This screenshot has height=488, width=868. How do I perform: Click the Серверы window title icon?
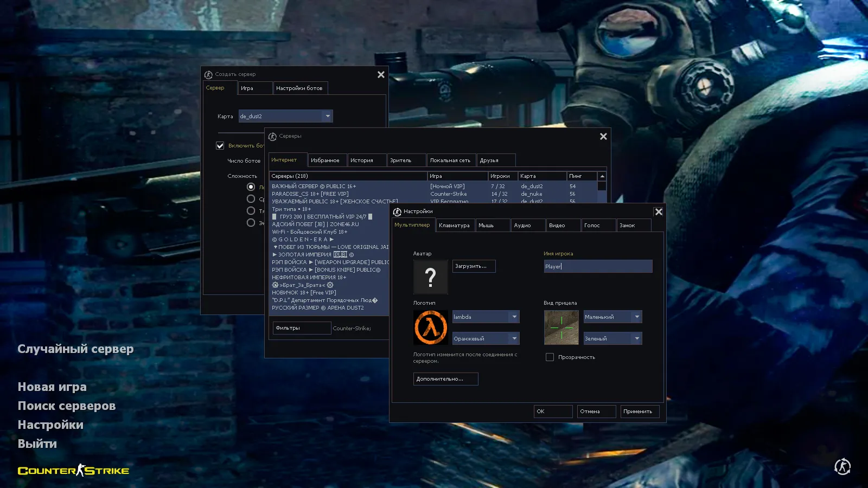point(272,137)
